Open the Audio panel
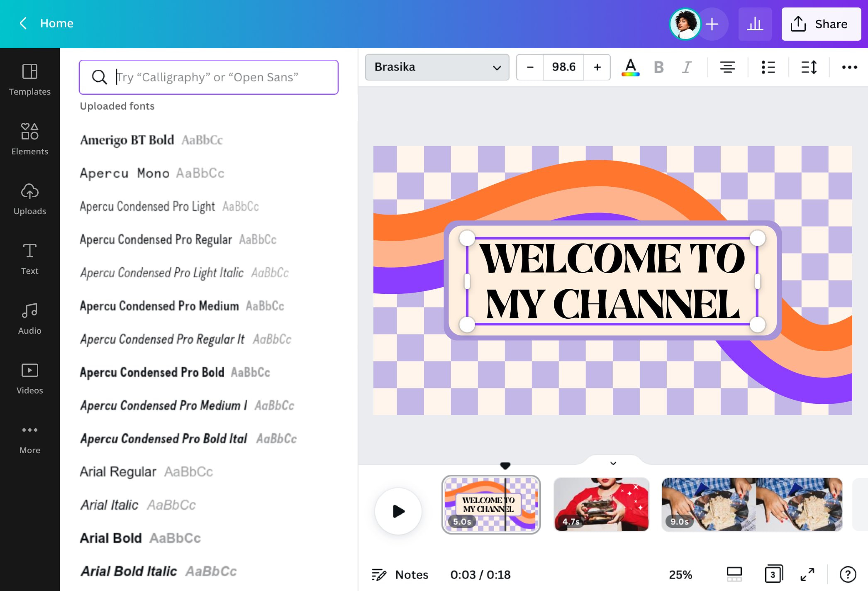 point(29,318)
